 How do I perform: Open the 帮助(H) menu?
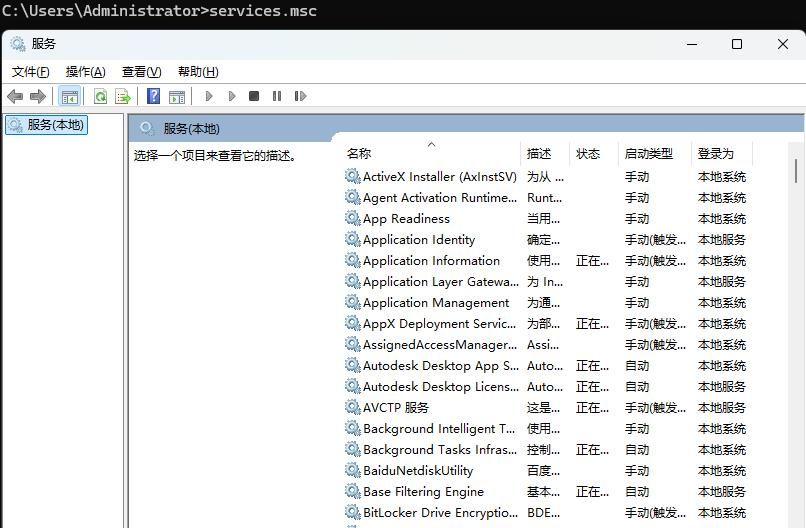(x=197, y=72)
